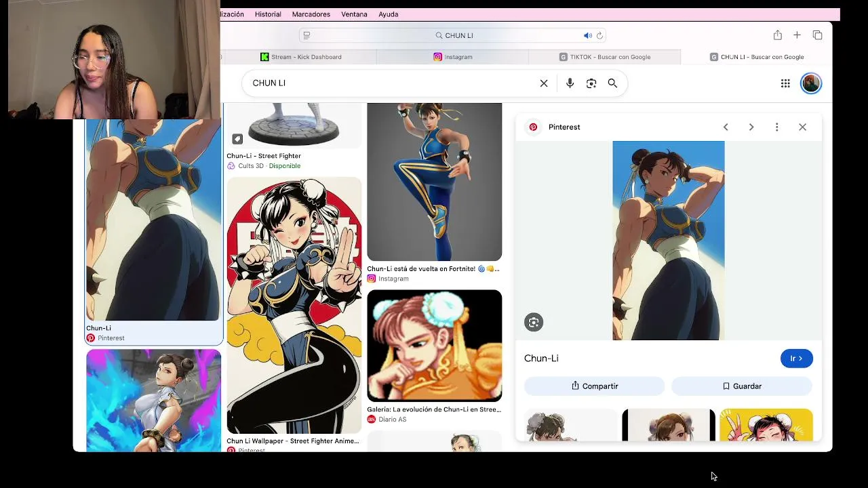The width and height of the screenshot is (868, 488).
Task: Click the "Disponible" label under Cults 3D result
Action: 285,166
